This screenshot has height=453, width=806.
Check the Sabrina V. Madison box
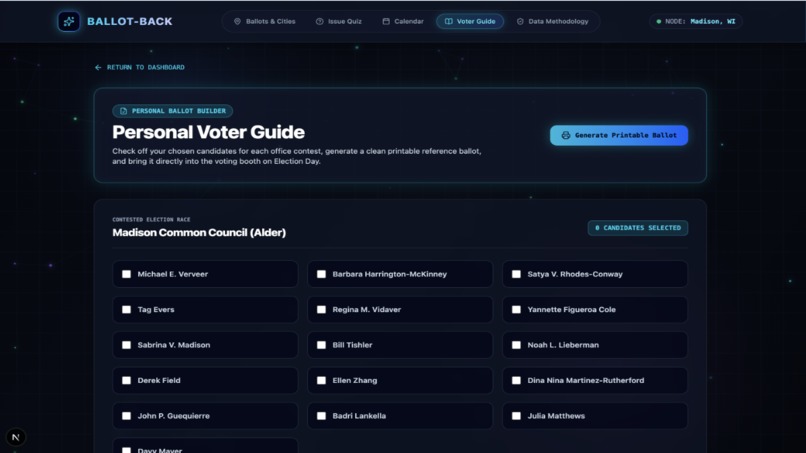click(126, 345)
